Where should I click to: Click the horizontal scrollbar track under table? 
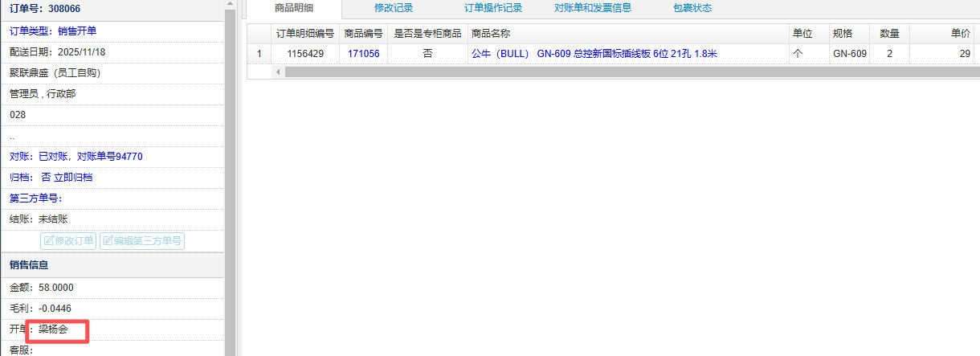[627, 72]
